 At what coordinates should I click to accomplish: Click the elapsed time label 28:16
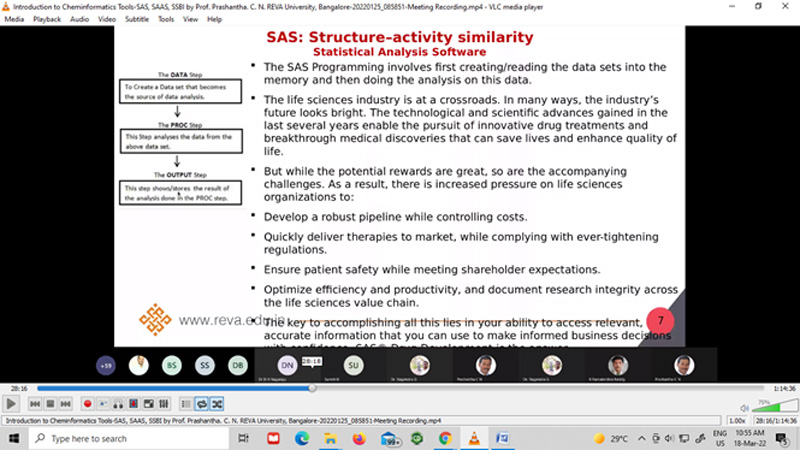[x=19, y=388]
